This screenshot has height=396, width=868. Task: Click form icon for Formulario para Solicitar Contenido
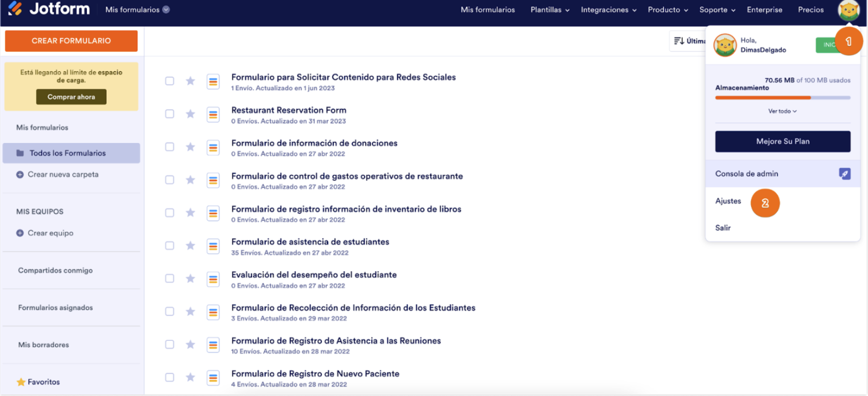tap(213, 81)
